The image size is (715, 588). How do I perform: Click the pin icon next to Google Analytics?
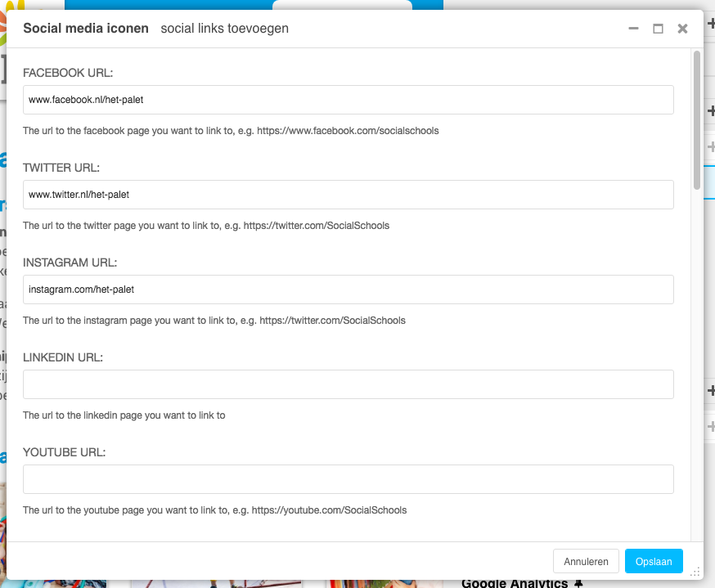578,582
